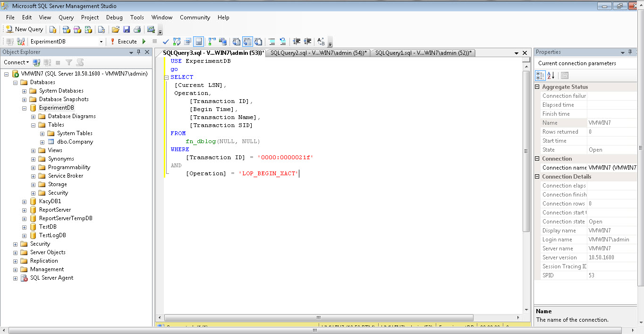The image size is (644, 334).
Task: Open the Connect dropdown in Object Explorer
Action: (16, 62)
